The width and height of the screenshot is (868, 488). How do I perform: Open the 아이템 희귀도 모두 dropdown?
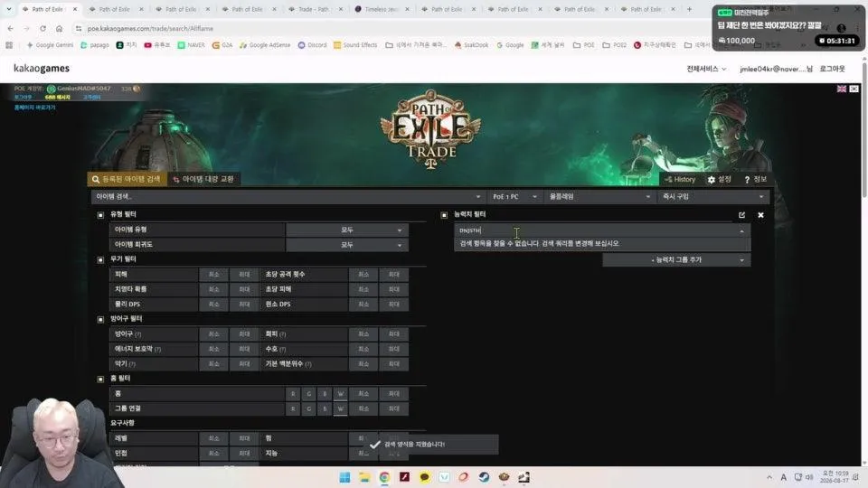[x=347, y=245]
